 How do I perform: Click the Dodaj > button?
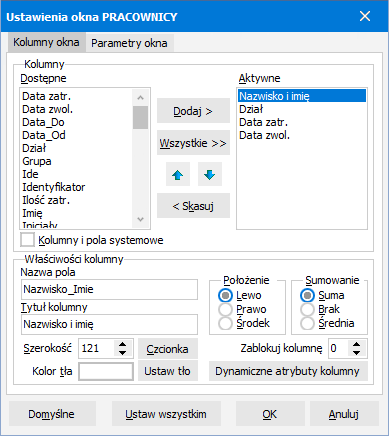pyautogui.click(x=193, y=111)
